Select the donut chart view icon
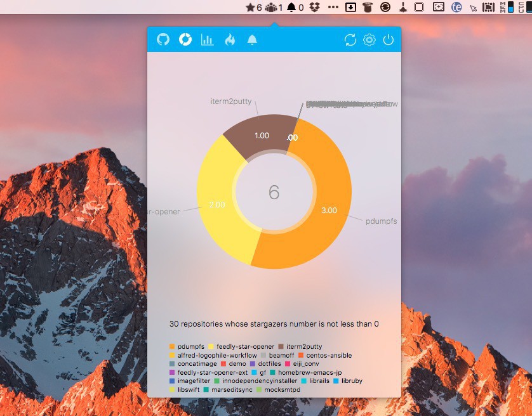This screenshot has height=416, width=532. tap(185, 40)
